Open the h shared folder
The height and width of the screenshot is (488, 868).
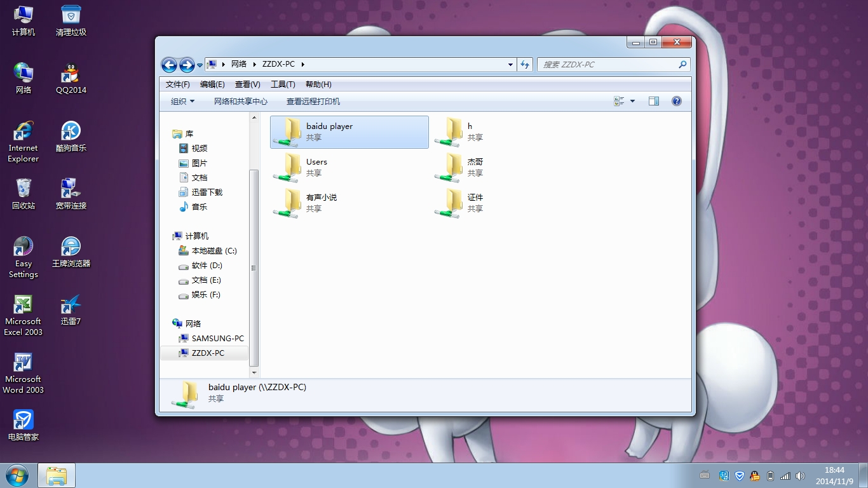(x=512, y=132)
